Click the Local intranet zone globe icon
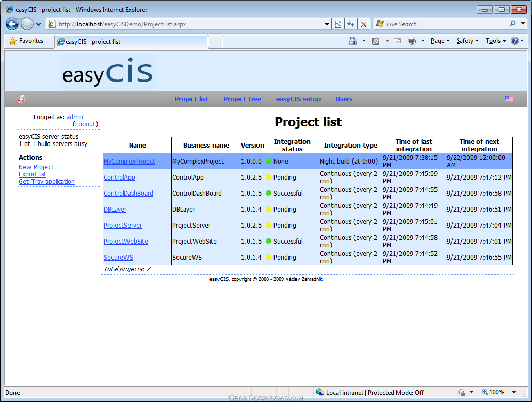The width and height of the screenshot is (532, 402). pyautogui.click(x=319, y=392)
